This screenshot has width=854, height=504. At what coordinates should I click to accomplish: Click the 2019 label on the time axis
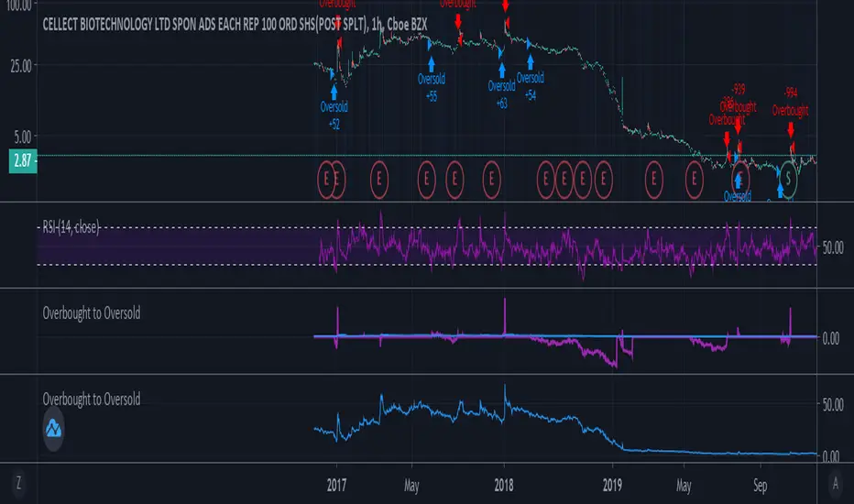pos(612,485)
